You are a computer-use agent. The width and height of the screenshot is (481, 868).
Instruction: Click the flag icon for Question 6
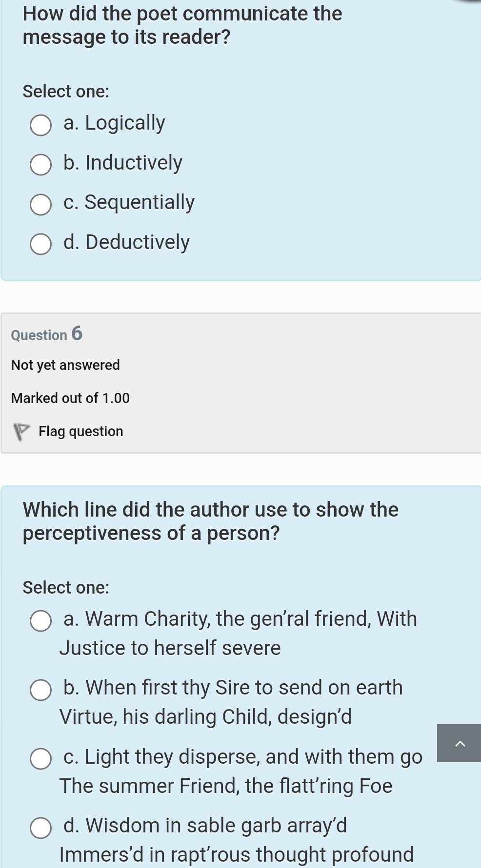[x=20, y=431]
